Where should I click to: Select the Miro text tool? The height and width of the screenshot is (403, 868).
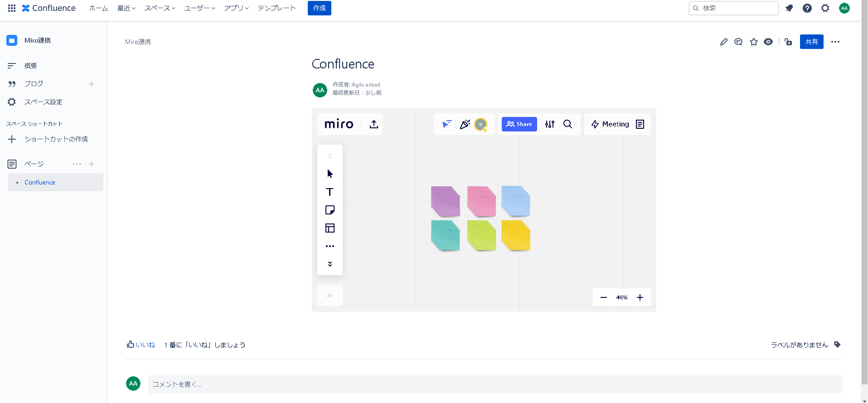point(330,192)
